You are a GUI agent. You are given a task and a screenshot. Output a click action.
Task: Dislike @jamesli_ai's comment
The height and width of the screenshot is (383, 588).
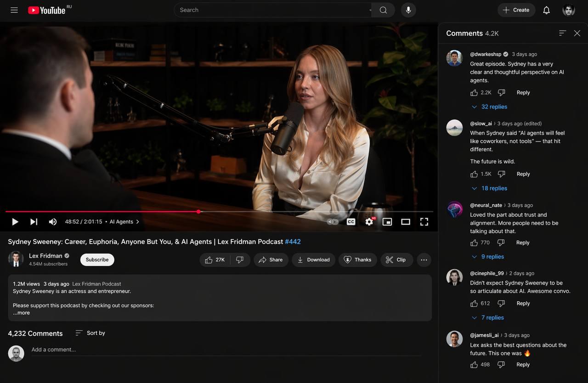click(x=502, y=365)
